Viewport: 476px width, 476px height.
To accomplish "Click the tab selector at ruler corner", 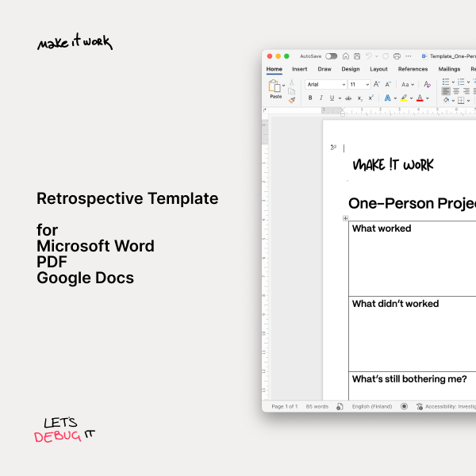I will (x=265, y=110).
